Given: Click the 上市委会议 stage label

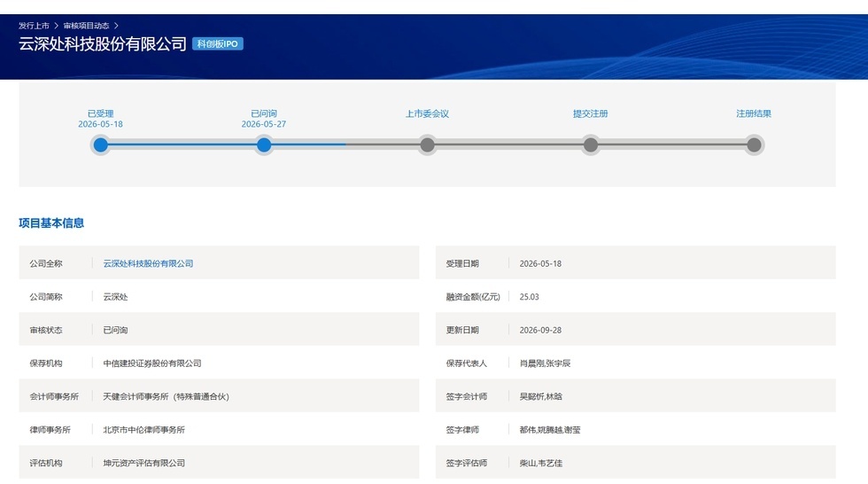Looking at the screenshot, I should point(427,113).
